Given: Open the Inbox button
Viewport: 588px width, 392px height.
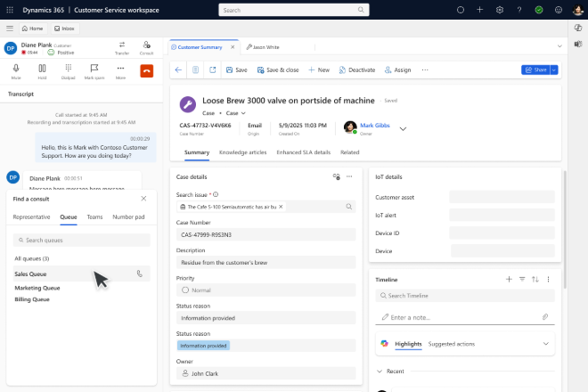Looking at the screenshot, I should [x=64, y=29].
